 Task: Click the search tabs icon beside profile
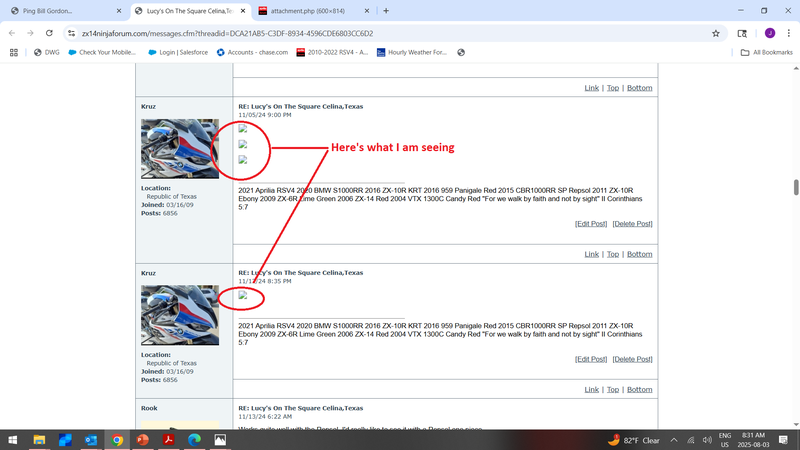point(742,33)
